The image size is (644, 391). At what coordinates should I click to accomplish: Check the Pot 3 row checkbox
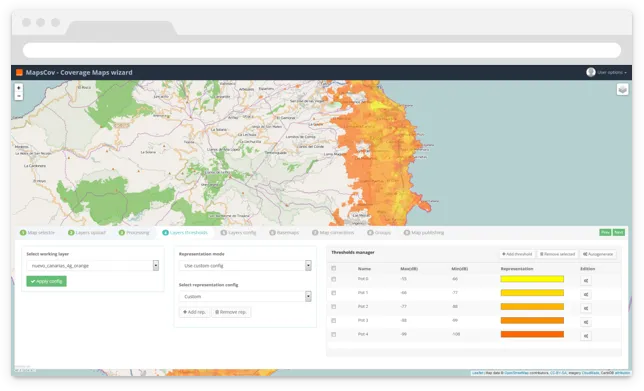334,321
